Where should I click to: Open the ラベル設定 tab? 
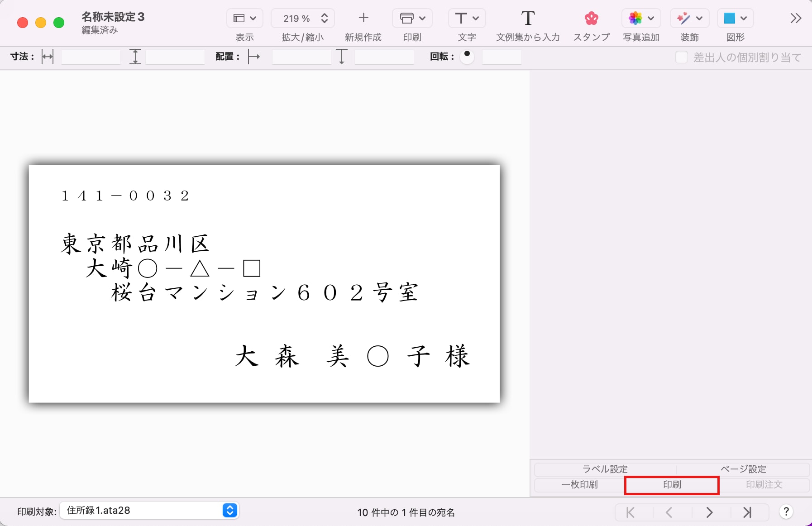pos(605,469)
